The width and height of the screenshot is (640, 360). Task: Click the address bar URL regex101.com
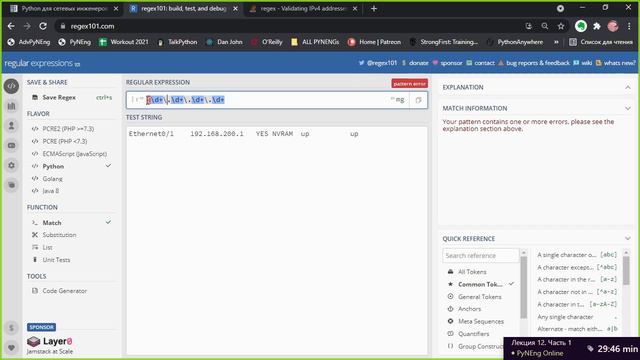[92, 26]
